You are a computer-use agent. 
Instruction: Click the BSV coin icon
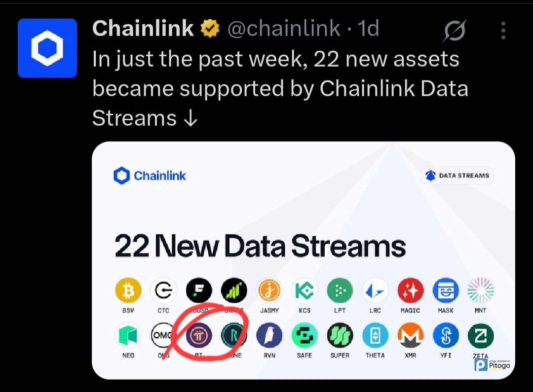coord(128,290)
